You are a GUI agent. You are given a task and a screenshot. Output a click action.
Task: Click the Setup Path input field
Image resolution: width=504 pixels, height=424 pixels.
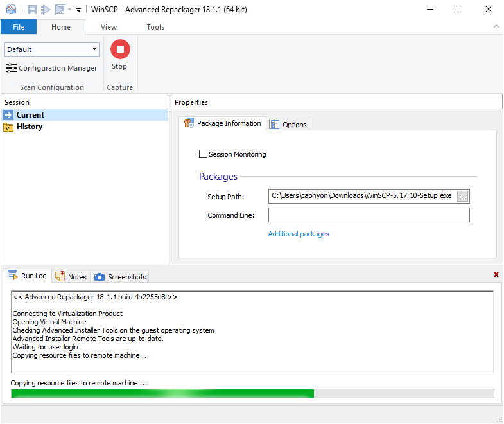[363, 196]
